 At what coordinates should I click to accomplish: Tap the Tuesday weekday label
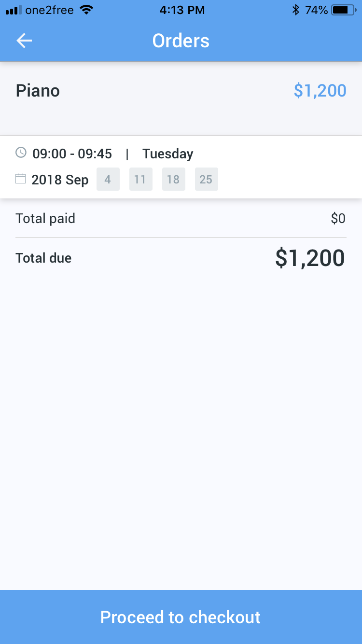(167, 154)
